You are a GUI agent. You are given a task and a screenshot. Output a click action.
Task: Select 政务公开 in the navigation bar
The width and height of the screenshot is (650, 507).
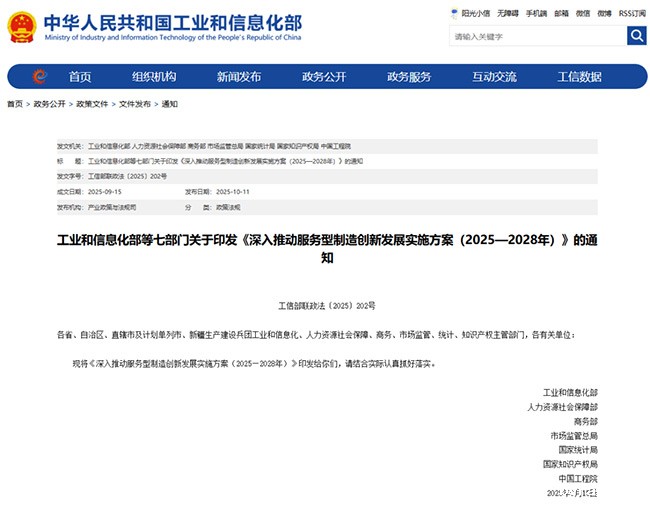point(324,77)
